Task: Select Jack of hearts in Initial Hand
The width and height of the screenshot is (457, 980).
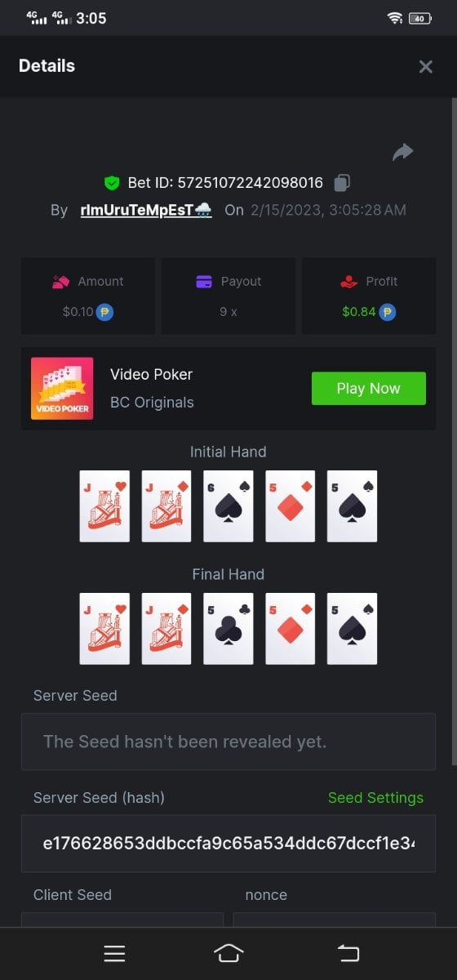Action: click(x=104, y=506)
